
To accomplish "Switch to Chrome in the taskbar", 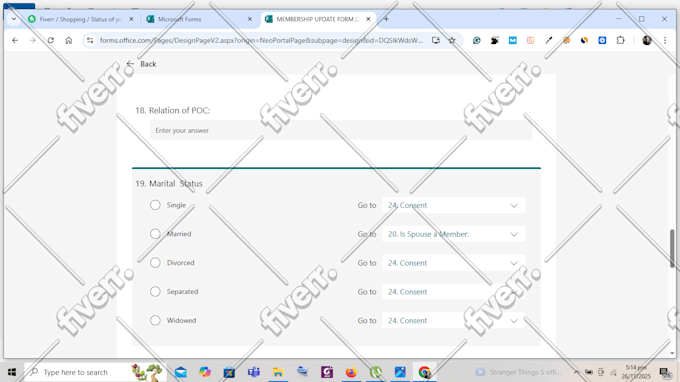I will pos(425,372).
